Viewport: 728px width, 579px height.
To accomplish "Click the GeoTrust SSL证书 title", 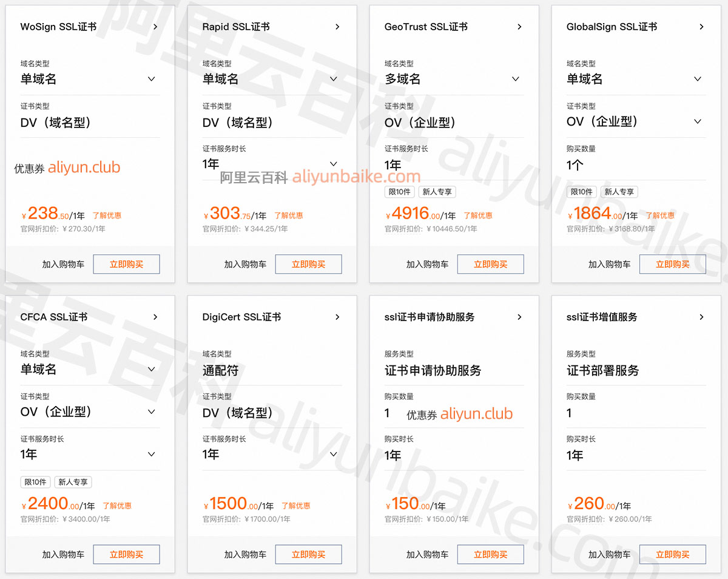I will coord(426,27).
